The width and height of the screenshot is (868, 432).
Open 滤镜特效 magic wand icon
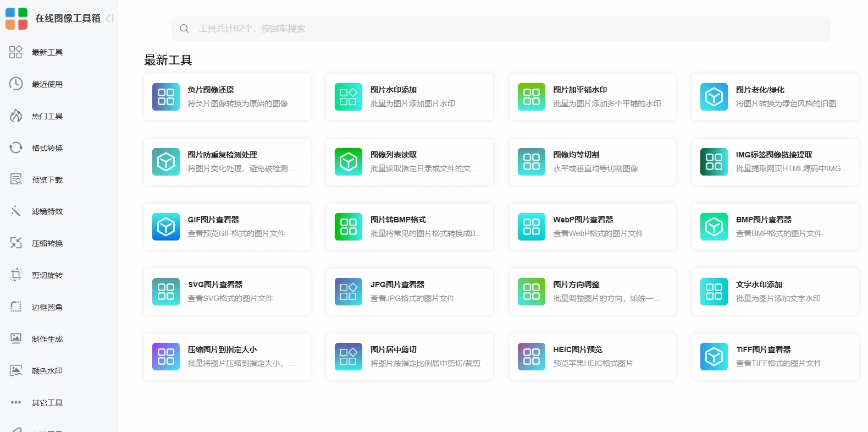pos(16,211)
